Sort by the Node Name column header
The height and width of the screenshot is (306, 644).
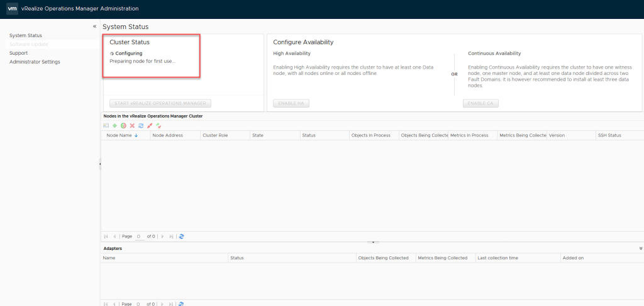123,135
